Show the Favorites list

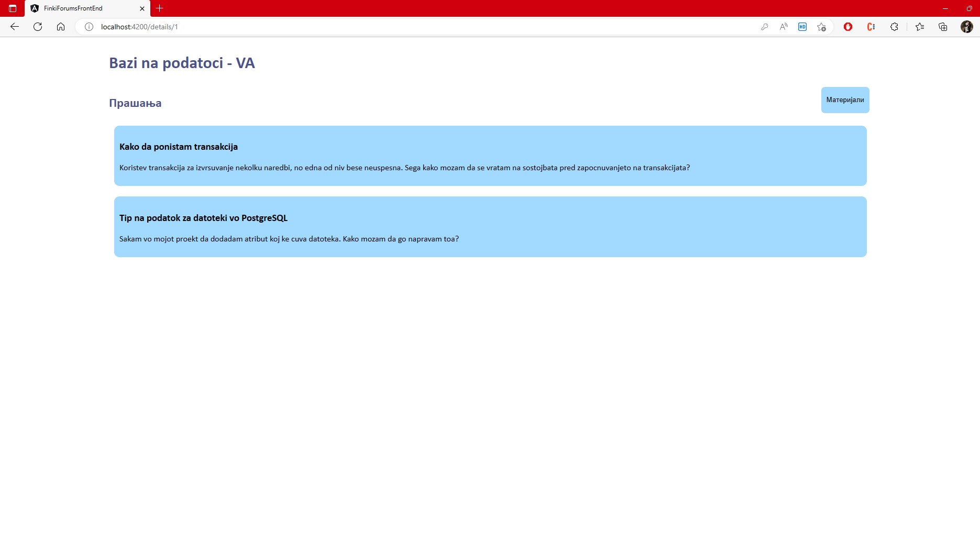[x=920, y=27]
